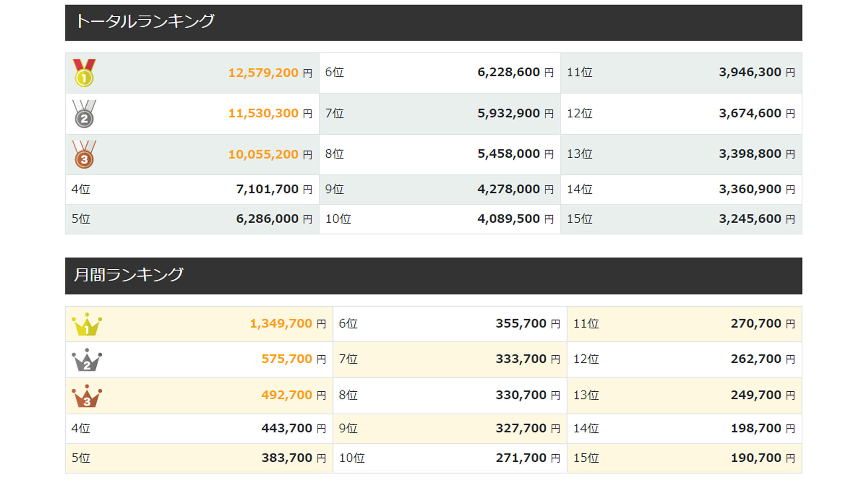Click the silver crown monthly rank icon

tap(87, 360)
